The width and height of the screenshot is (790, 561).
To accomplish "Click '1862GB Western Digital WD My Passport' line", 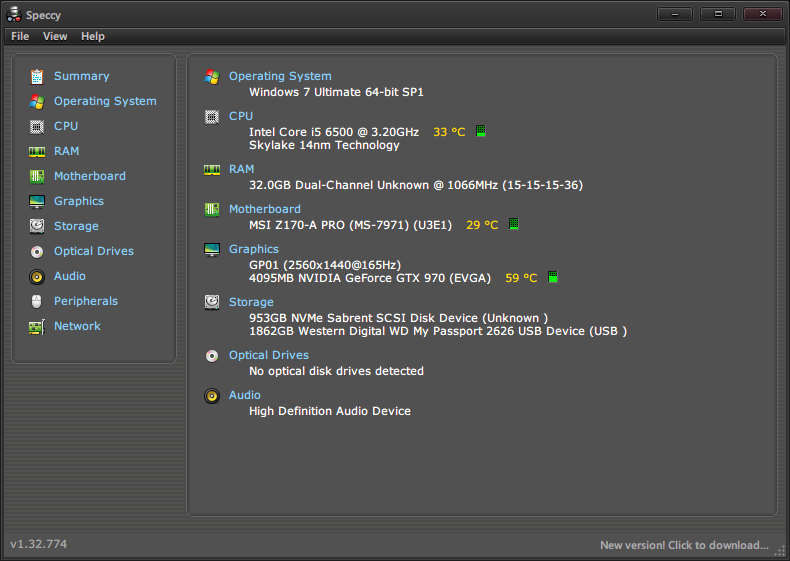I will [x=438, y=331].
